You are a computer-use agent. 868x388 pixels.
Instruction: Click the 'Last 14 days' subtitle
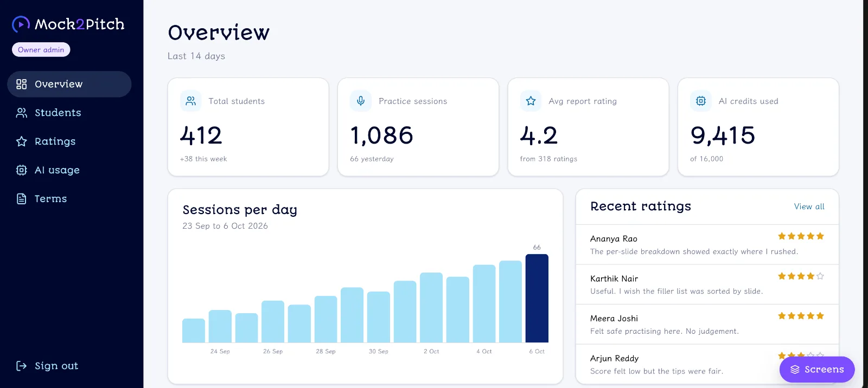click(196, 56)
